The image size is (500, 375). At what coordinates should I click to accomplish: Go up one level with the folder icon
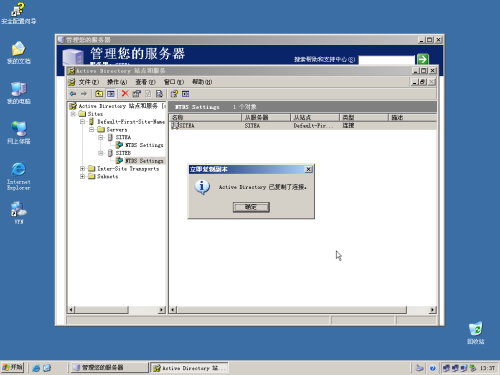coord(99,94)
